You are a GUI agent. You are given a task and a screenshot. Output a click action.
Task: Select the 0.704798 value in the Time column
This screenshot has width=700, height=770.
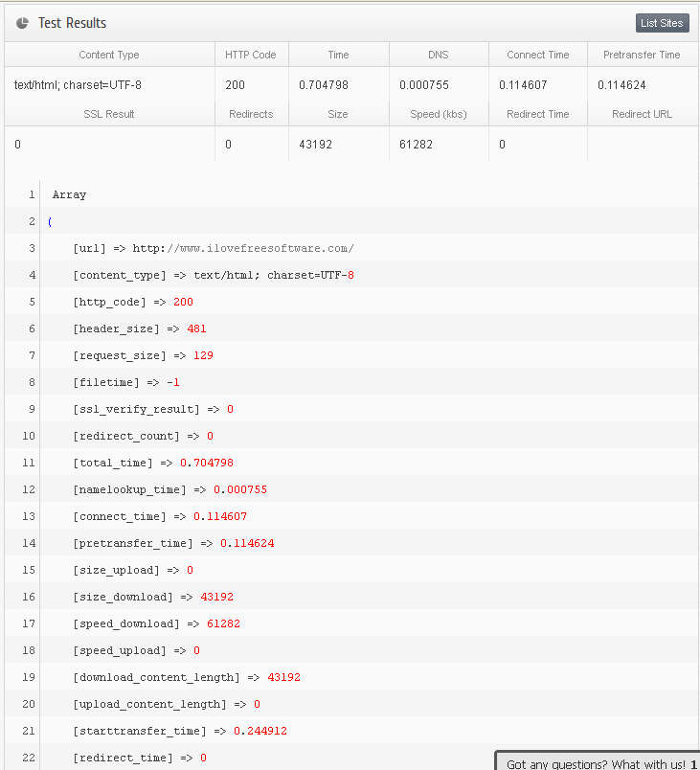coord(324,85)
